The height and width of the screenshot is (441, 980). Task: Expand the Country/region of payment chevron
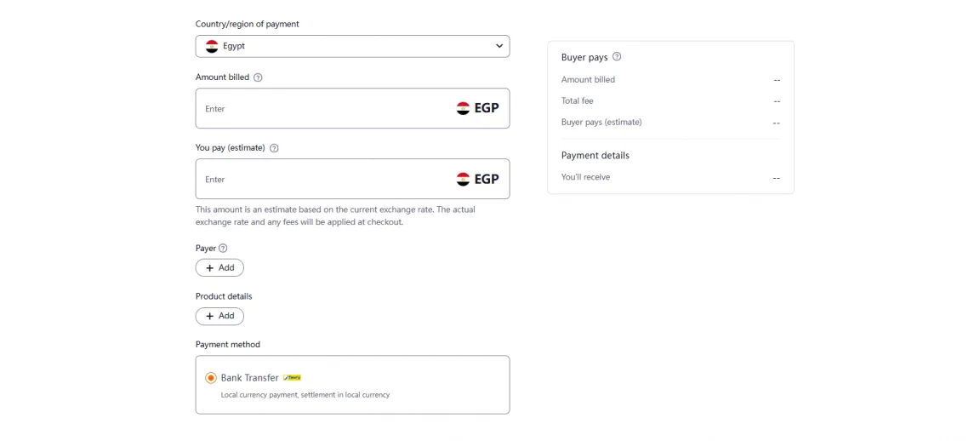coord(499,46)
